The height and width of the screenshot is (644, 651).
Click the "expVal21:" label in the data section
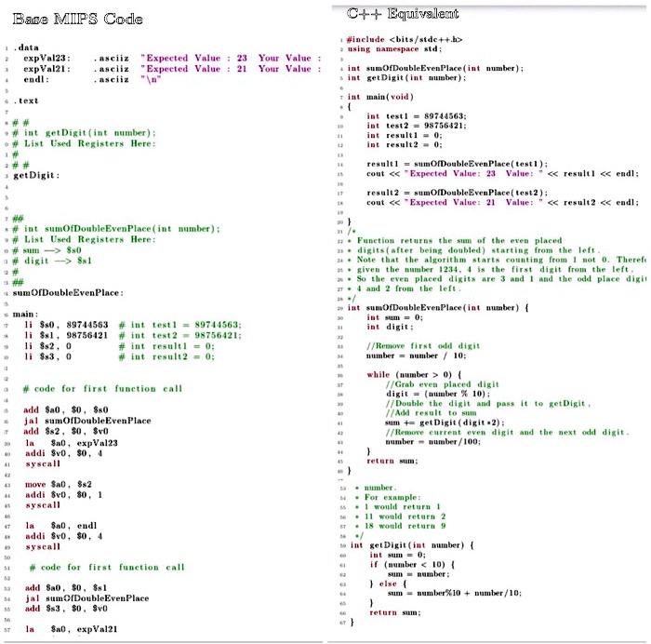pos(46,69)
